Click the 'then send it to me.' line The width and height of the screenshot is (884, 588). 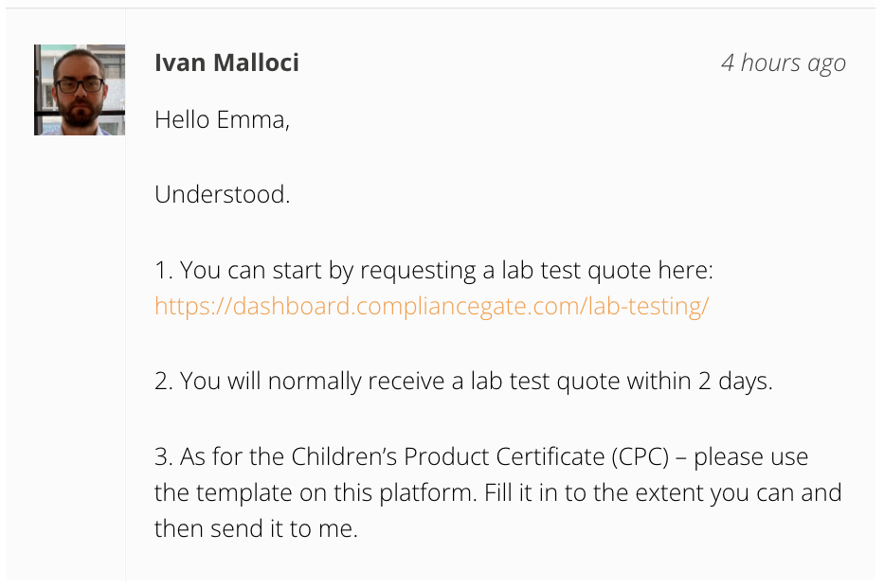click(256, 529)
